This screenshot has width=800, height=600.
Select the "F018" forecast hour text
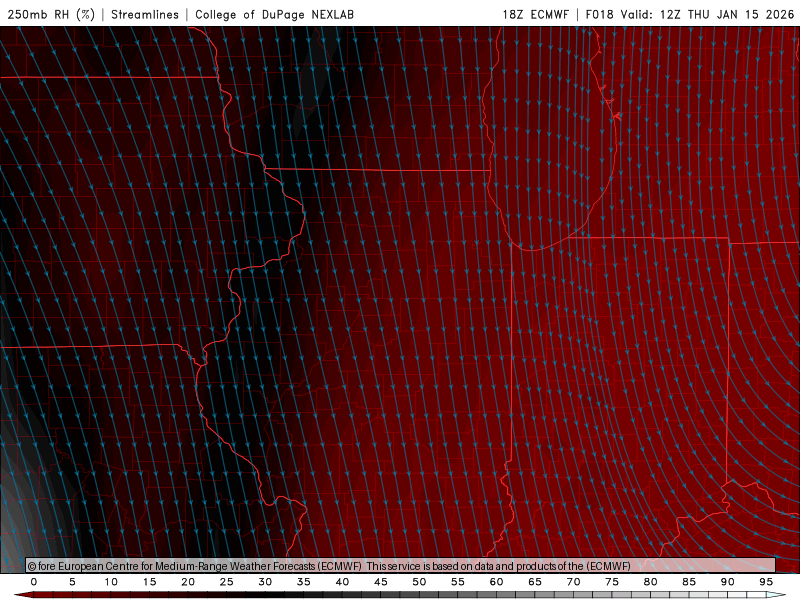click(599, 14)
